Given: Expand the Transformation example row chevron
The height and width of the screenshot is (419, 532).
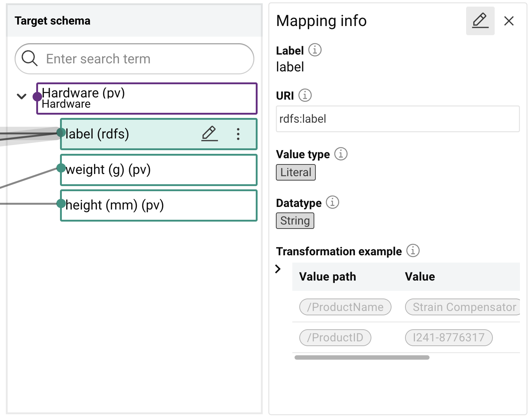Looking at the screenshot, I should 278,269.
